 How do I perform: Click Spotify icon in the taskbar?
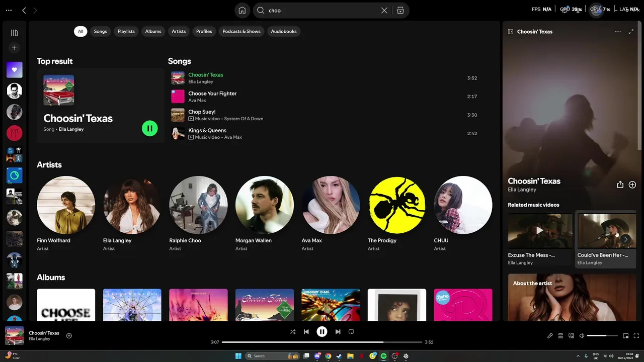[383, 356]
